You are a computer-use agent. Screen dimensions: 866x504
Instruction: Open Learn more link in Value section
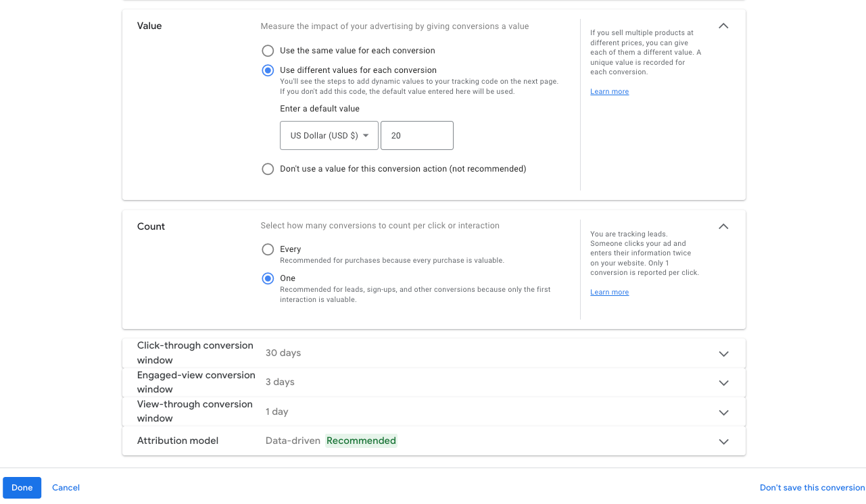coord(609,91)
